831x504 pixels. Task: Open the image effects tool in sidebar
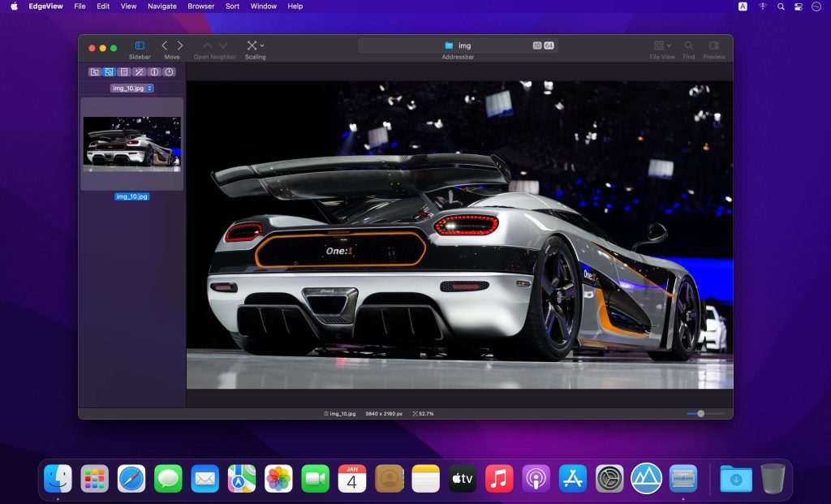point(139,71)
